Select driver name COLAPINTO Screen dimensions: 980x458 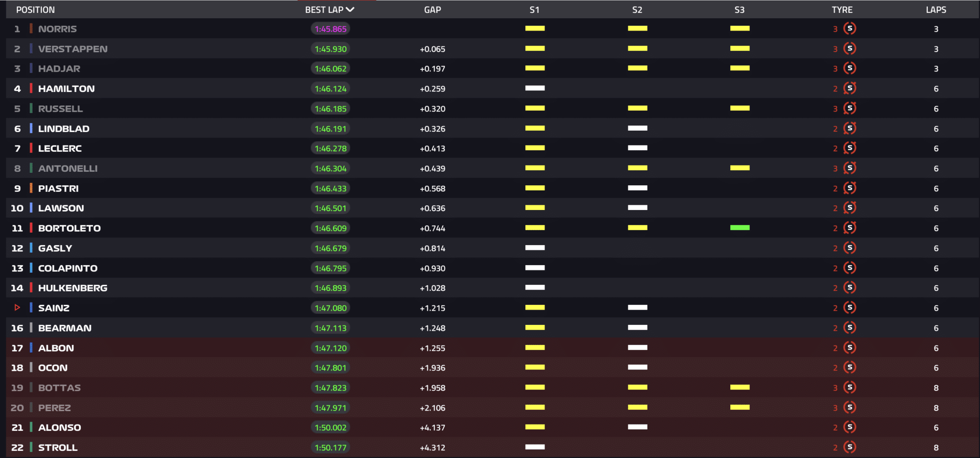click(x=68, y=268)
